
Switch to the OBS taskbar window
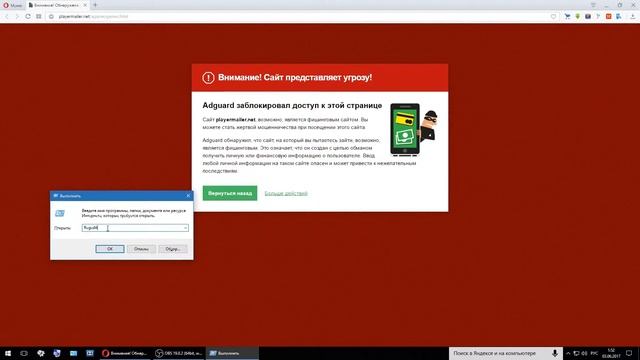click(x=179, y=353)
